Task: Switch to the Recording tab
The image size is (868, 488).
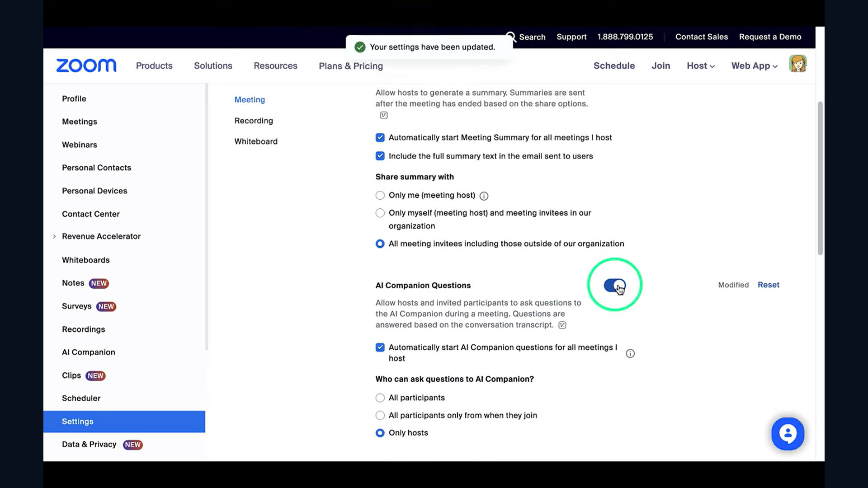Action: (253, 121)
